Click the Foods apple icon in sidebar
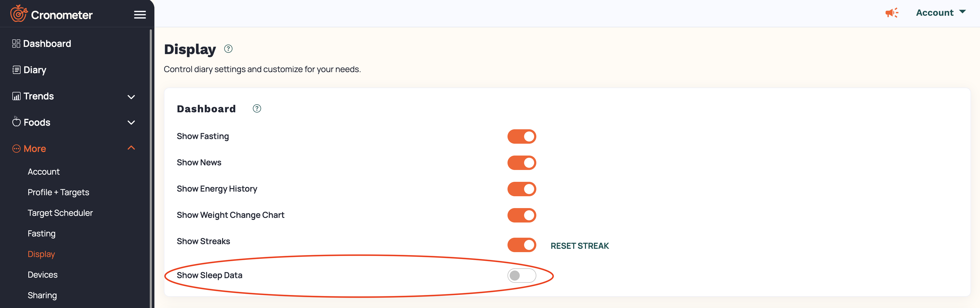 pyautogui.click(x=16, y=122)
